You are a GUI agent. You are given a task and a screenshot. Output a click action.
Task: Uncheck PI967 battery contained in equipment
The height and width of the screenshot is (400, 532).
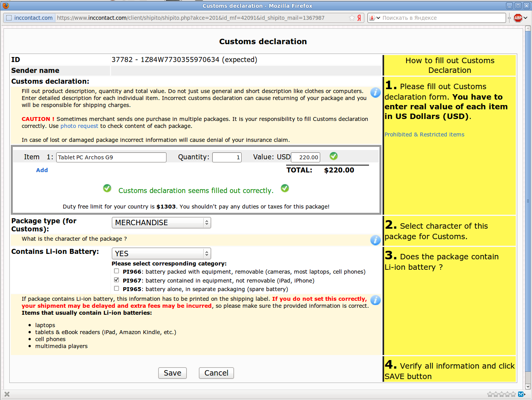[117, 280]
